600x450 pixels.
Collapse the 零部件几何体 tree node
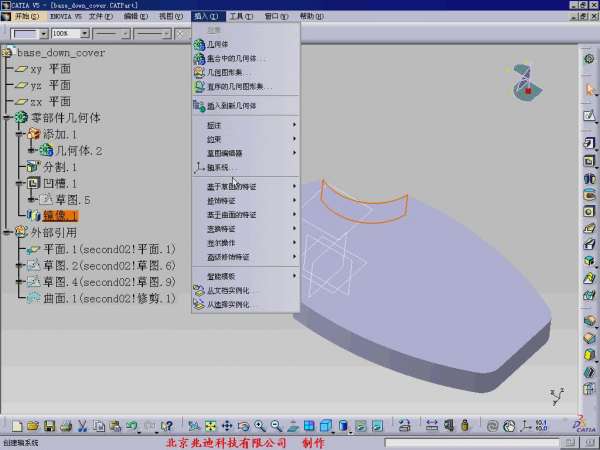6,118
